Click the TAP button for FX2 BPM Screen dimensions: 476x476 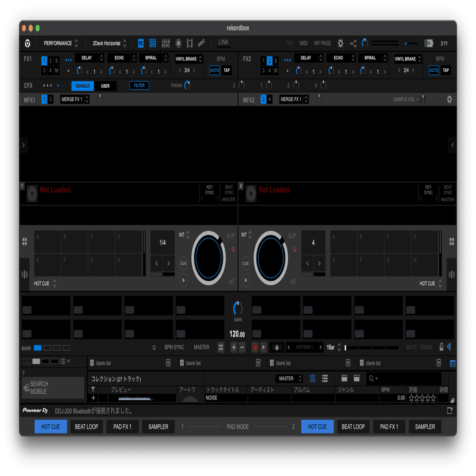click(445, 70)
